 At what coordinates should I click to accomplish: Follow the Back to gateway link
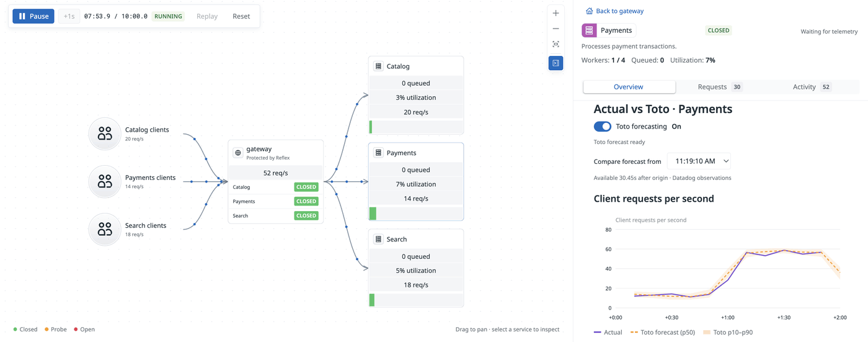[614, 11]
